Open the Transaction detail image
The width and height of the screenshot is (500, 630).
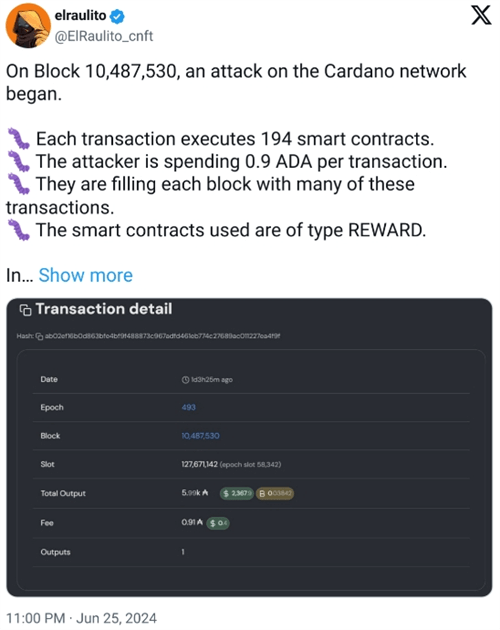coord(249,447)
